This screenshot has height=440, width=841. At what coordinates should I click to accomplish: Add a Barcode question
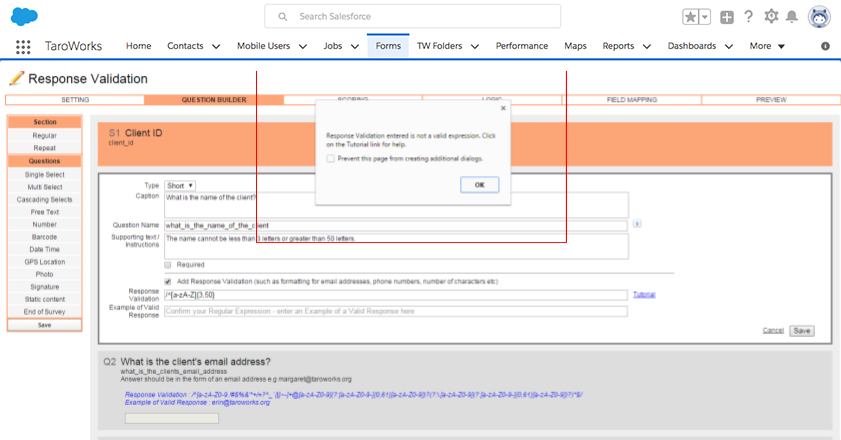45,237
